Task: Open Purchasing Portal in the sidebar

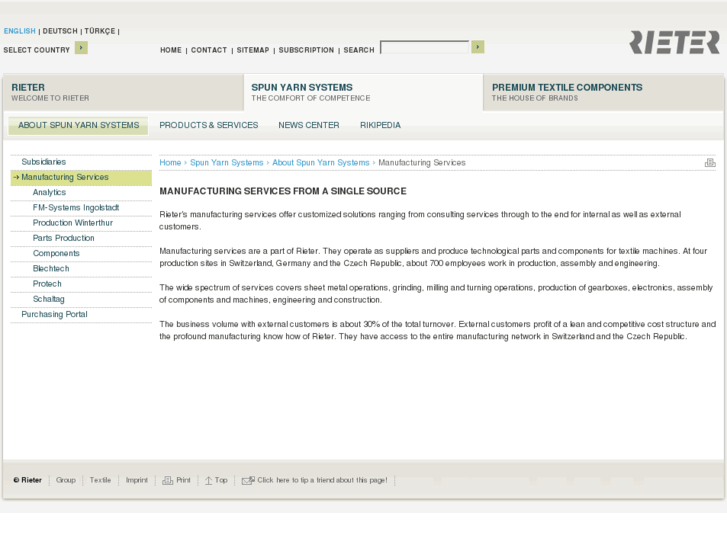Action: click(x=81, y=315)
